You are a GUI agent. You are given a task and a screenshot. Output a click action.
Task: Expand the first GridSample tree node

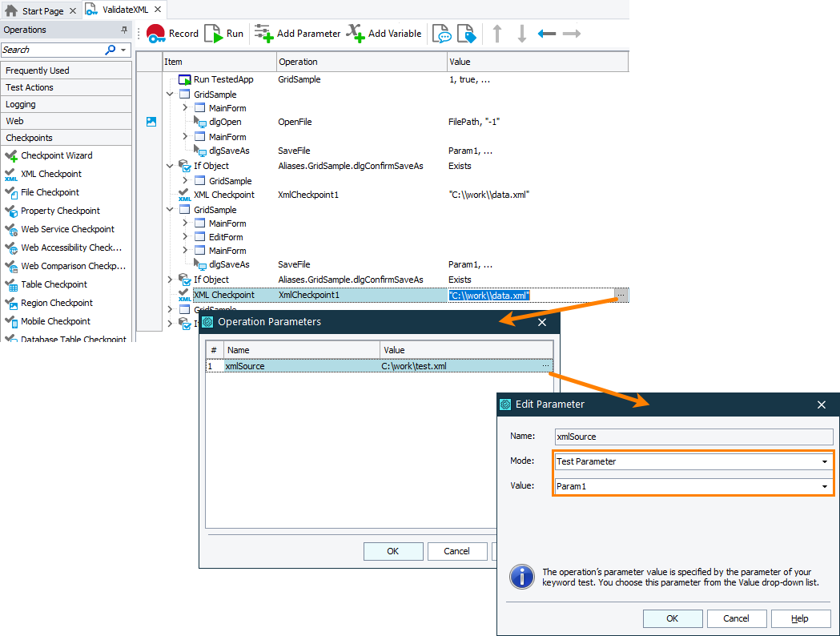(170, 95)
